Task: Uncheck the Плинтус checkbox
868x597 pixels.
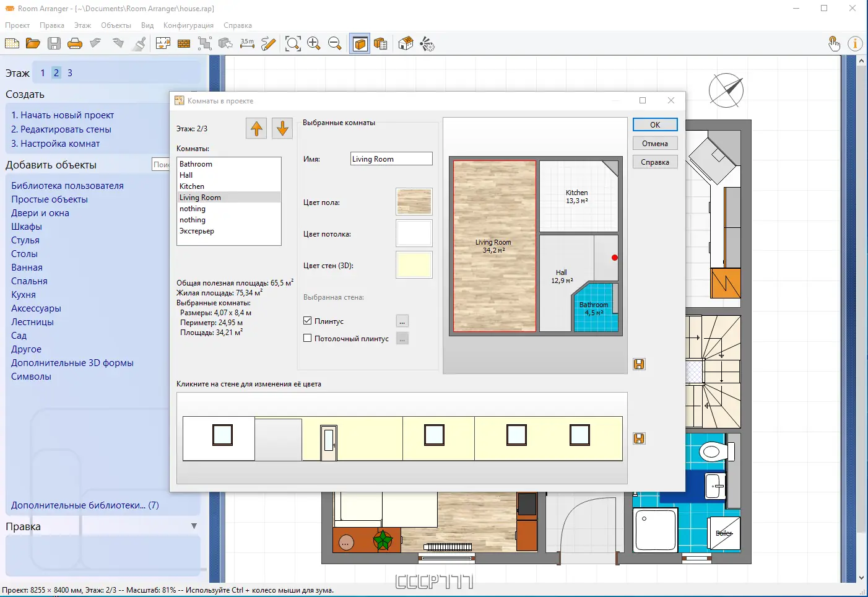Action: 308,321
